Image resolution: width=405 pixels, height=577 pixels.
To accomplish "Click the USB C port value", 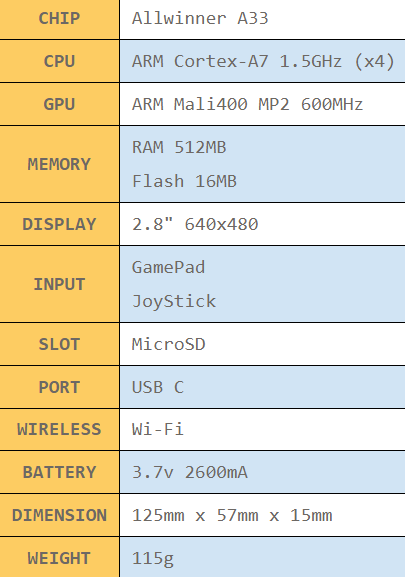I will click(158, 387).
